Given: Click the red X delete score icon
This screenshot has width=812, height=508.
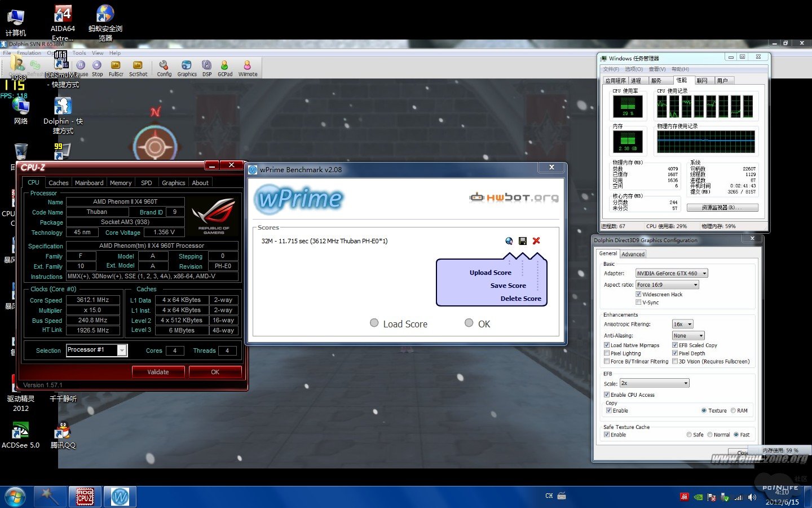Looking at the screenshot, I should coord(536,241).
